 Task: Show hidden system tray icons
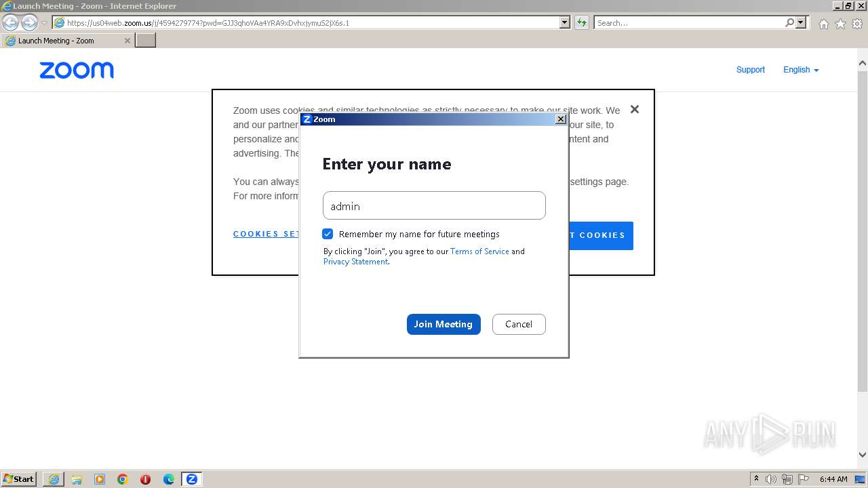tap(757, 479)
